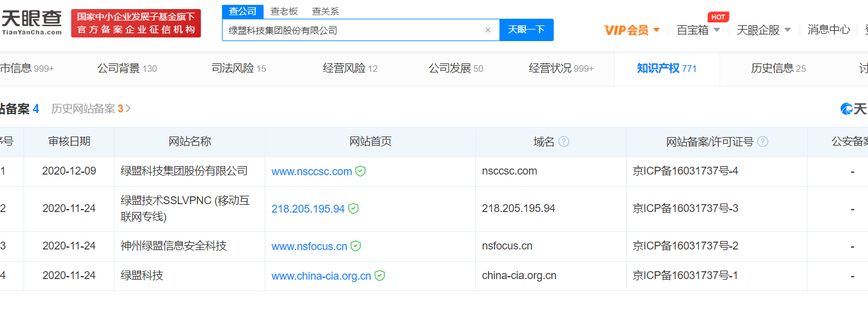
Task: Click the site name 绿盟科技 in row 4
Action: (142, 275)
